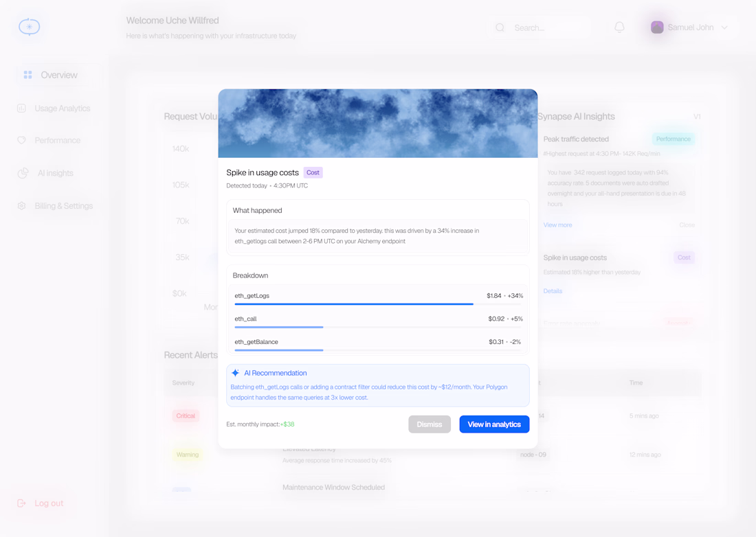Open AI insights in sidebar

pyautogui.click(x=56, y=173)
